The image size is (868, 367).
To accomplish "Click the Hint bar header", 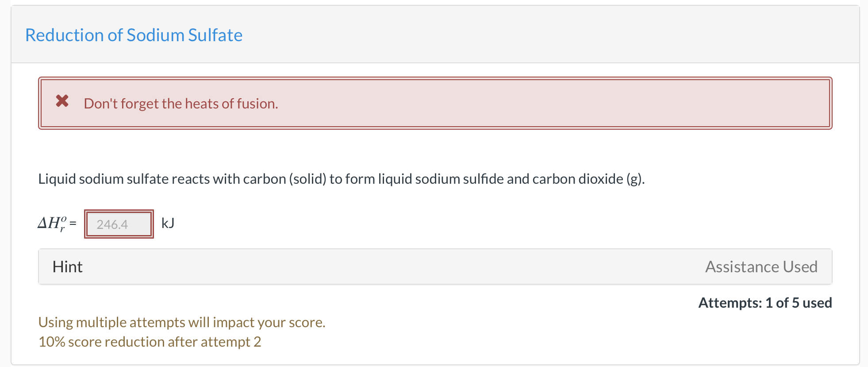I will pyautogui.click(x=67, y=267).
